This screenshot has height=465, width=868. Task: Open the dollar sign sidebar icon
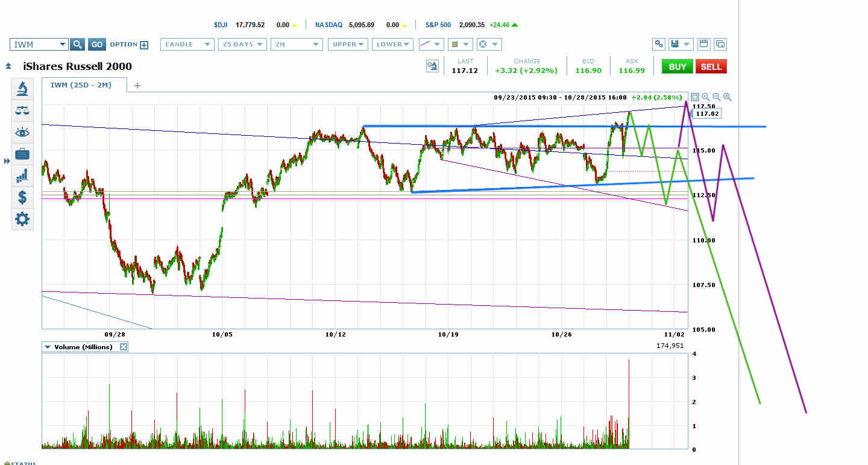pos(22,197)
